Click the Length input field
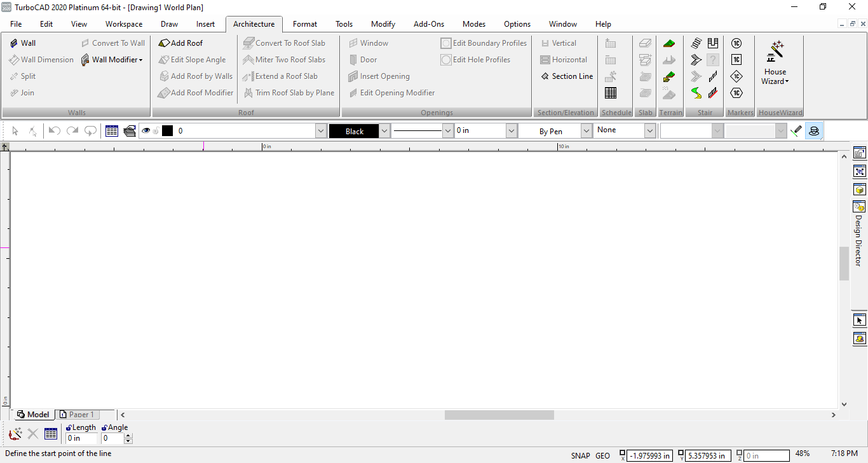Viewport: 868px width, 463px height. point(82,438)
